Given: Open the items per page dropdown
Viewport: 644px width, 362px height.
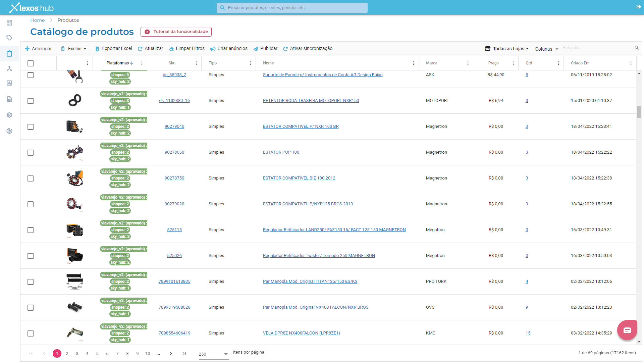Looking at the screenshot, I should (x=213, y=354).
